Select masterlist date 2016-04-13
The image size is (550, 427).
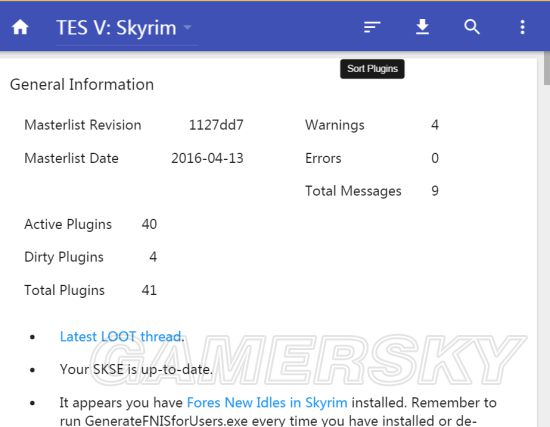coord(207,158)
